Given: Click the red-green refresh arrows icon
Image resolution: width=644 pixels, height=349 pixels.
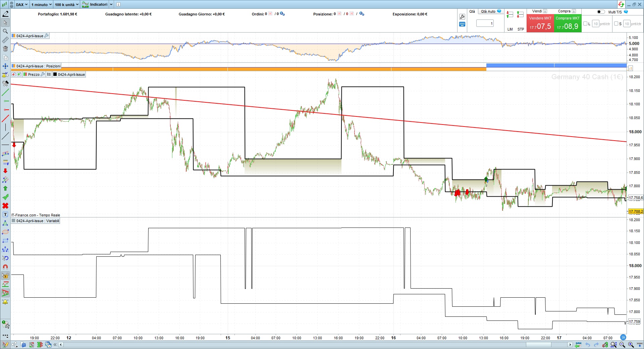Looking at the screenshot, I should [621, 4].
